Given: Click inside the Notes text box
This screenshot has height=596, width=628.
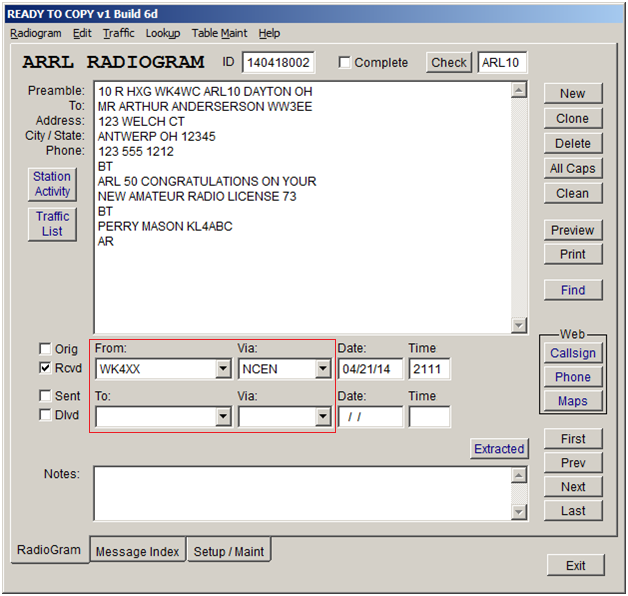Looking at the screenshot, I should [302, 493].
